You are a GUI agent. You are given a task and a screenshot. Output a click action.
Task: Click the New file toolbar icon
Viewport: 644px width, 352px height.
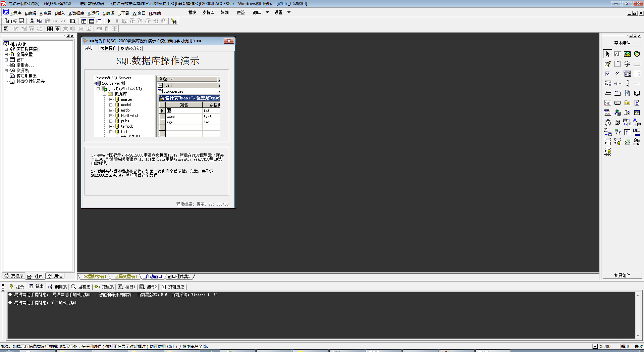point(6,21)
